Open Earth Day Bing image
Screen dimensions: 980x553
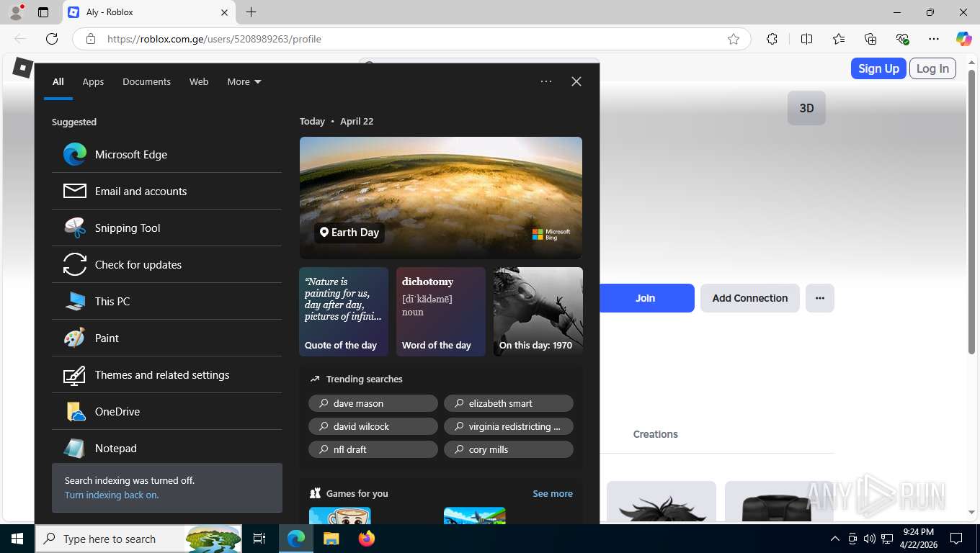click(441, 198)
